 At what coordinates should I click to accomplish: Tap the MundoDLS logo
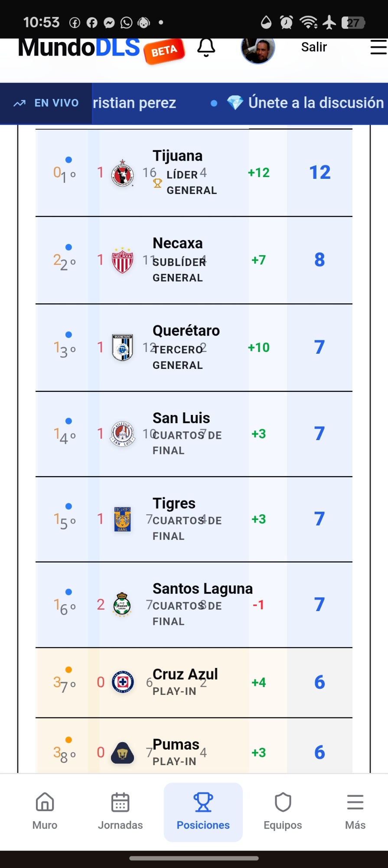point(79,48)
